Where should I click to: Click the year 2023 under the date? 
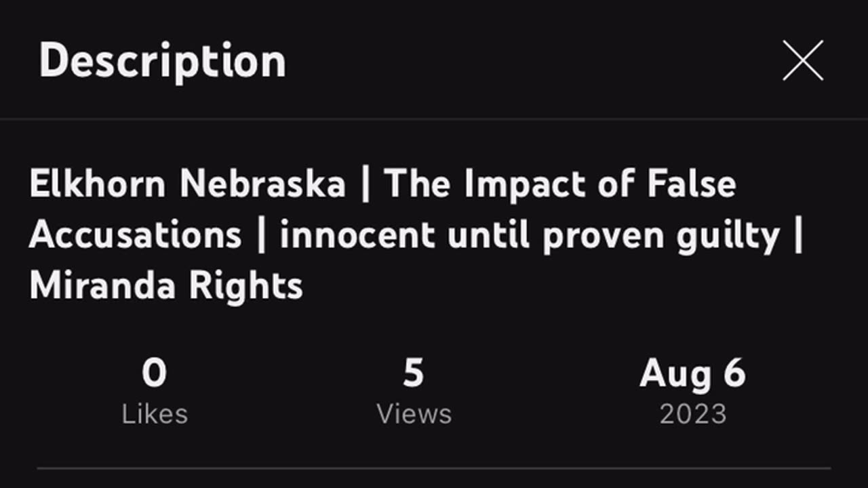(692, 414)
